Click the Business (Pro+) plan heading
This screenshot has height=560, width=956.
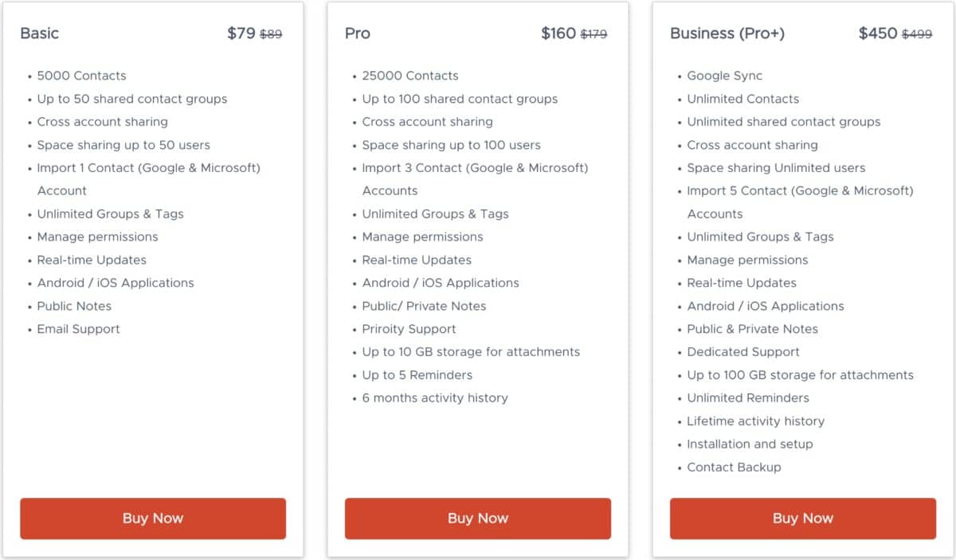pos(727,33)
